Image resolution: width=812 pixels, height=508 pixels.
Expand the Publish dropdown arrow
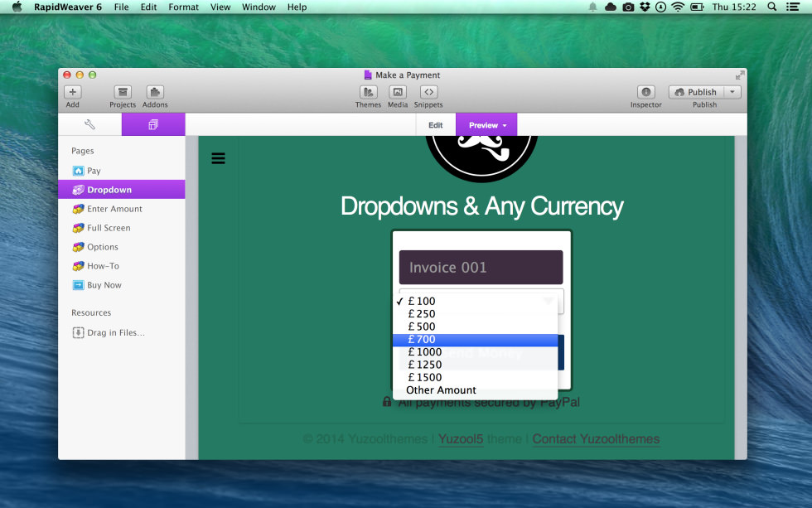(732, 92)
